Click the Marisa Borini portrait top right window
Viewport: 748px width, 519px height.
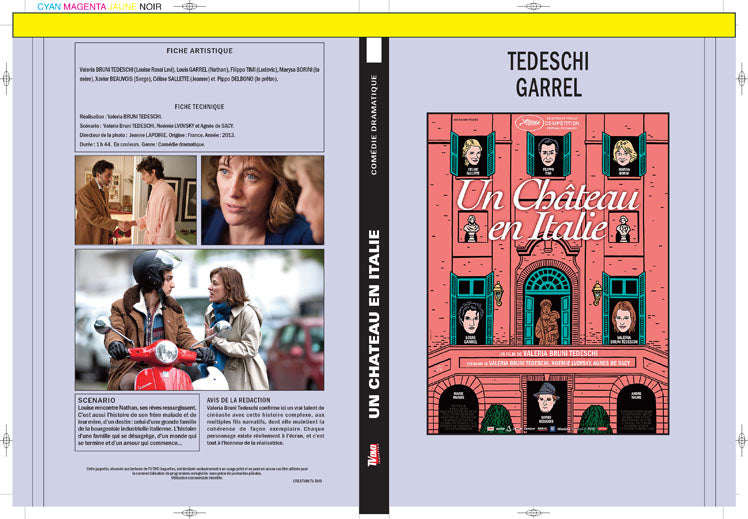(x=624, y=156)
